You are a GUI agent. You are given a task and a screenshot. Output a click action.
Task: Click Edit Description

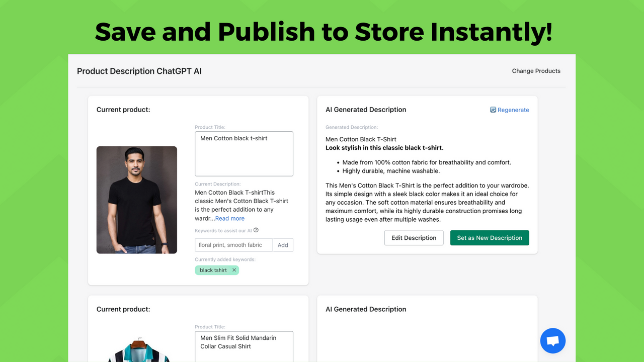click(414, 237)
